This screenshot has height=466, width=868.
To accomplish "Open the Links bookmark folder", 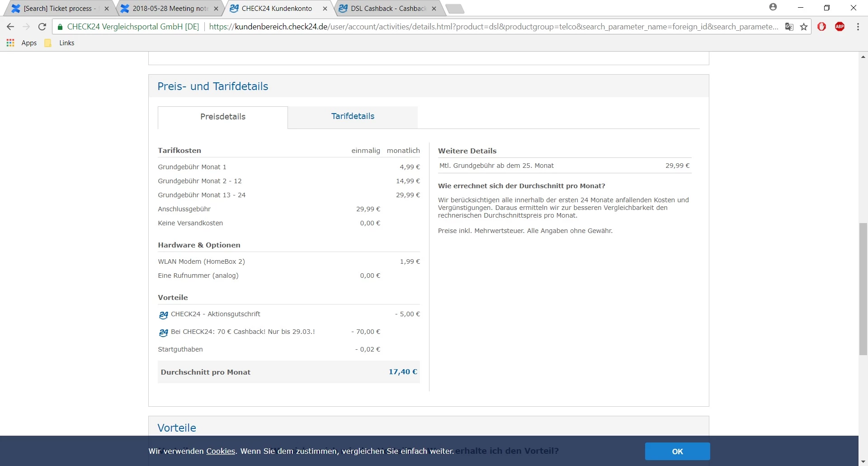I will pyautogui.click(x=60, y=43).
